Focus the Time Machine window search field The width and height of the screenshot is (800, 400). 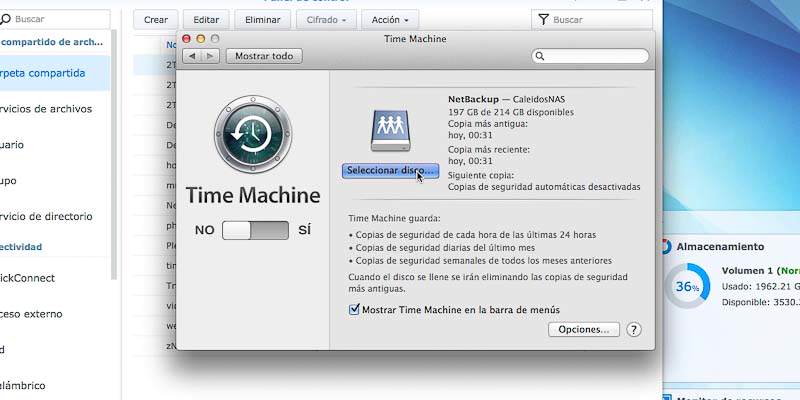tap(590, 56)
